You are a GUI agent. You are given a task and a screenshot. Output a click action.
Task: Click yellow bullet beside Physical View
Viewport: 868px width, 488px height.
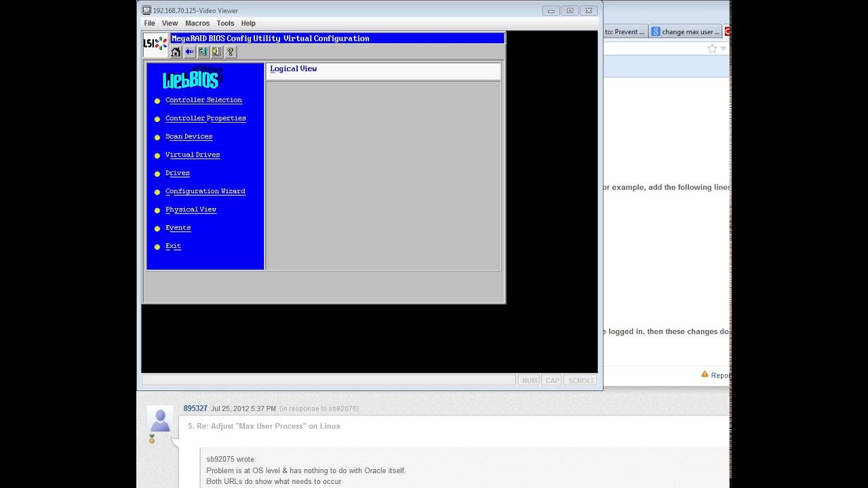pyautogui.click(x=157, y=211)
